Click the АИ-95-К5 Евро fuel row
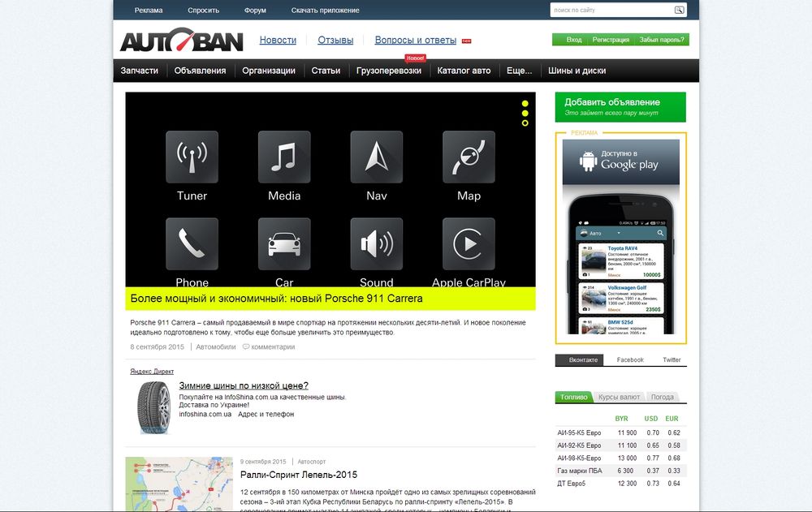The height and width of the screenshot is (512, 812). [x=621, y=432]
